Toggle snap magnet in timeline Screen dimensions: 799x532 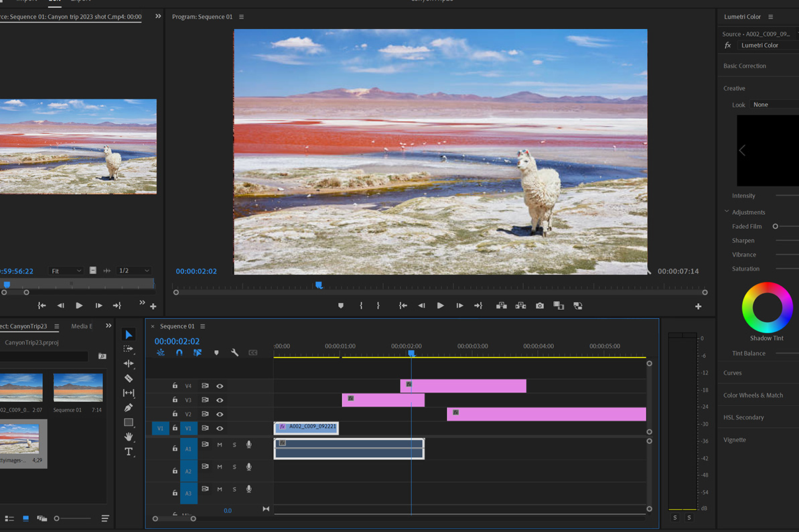click(x=179, y=352)
